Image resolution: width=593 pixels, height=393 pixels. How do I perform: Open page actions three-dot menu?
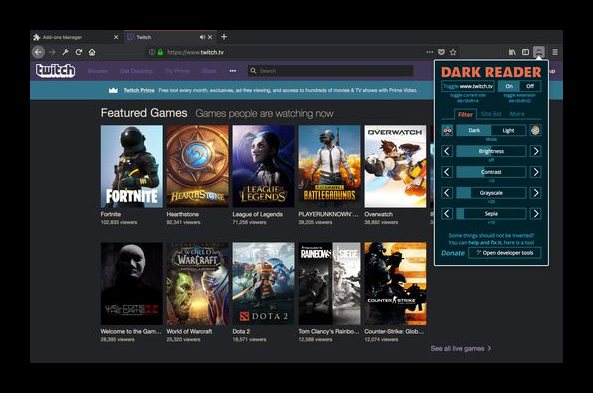430,52
